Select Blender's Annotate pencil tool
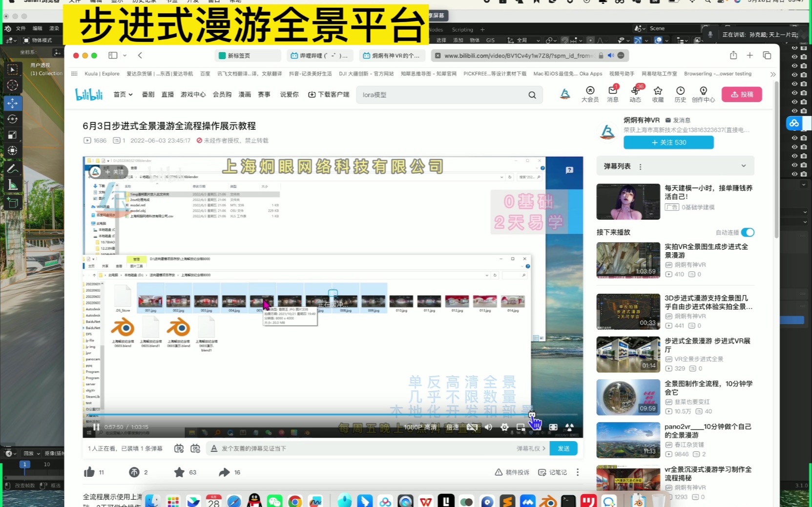This screenshot has height=507, width=812. [x=13, y=169]
